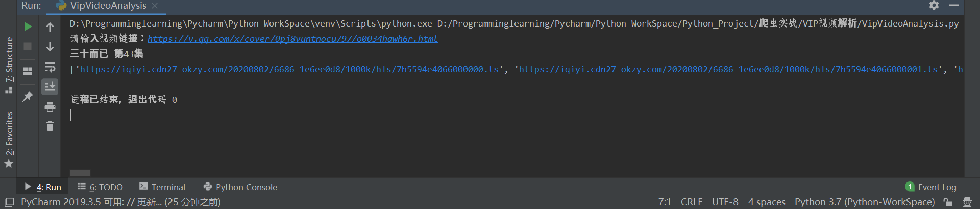980x209 pixels.
Task: Click the PyCharm 2019.3.5 update message
Action: 121,202
